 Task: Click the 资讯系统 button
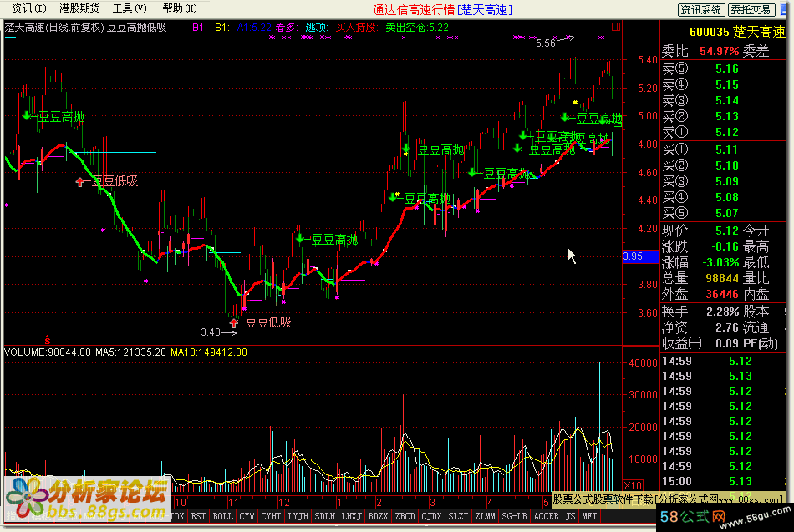tap(701, 10)
